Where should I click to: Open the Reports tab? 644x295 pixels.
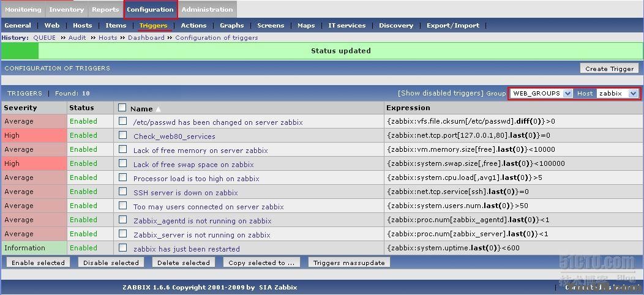105,9
